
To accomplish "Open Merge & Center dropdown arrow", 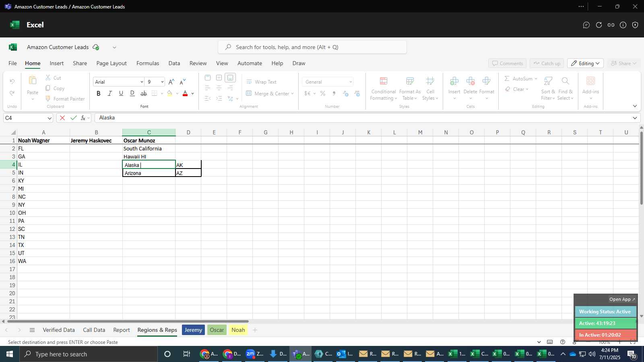I will coord(292,93).
